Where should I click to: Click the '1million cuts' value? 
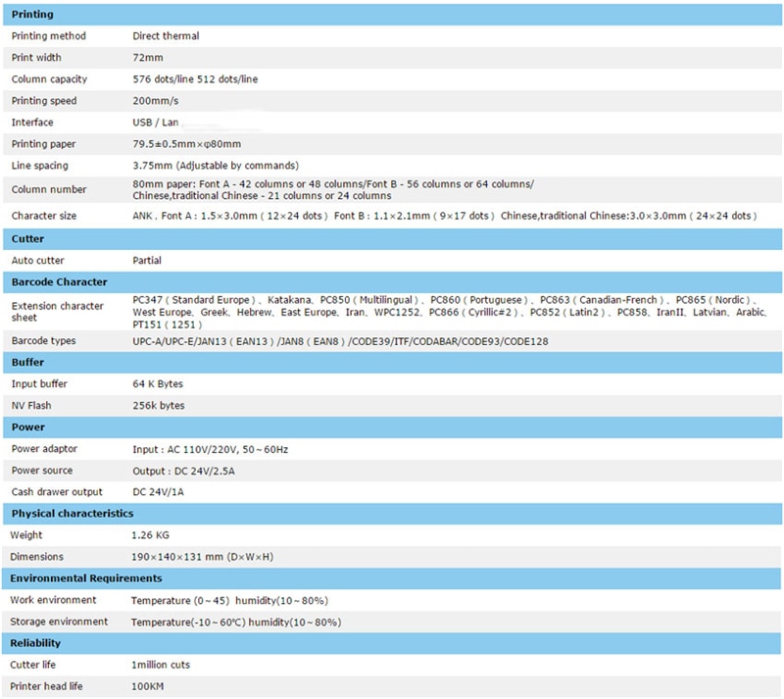tap(161, 665)
